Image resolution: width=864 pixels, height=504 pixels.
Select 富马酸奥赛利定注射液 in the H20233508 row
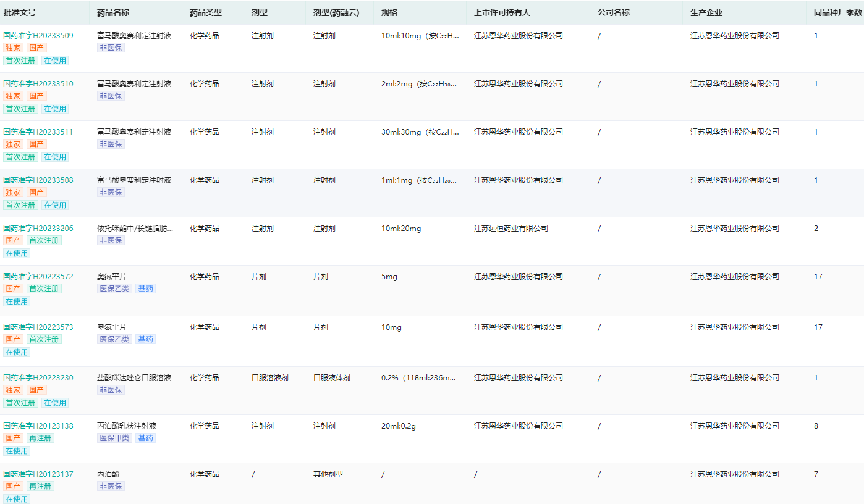[134, 180]
